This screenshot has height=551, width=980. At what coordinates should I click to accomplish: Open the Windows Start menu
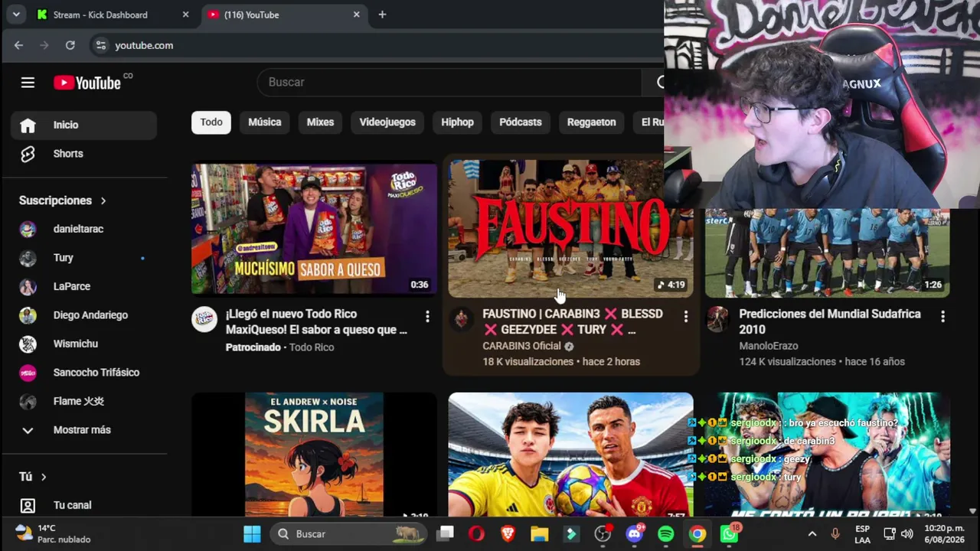coord(252,533)
